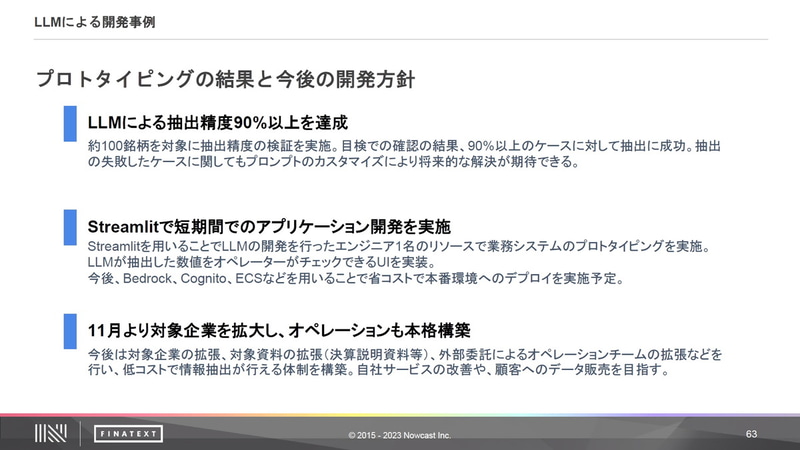
Task: Click the FINATEXT logo in footer
Action: (x=129, y=434)
